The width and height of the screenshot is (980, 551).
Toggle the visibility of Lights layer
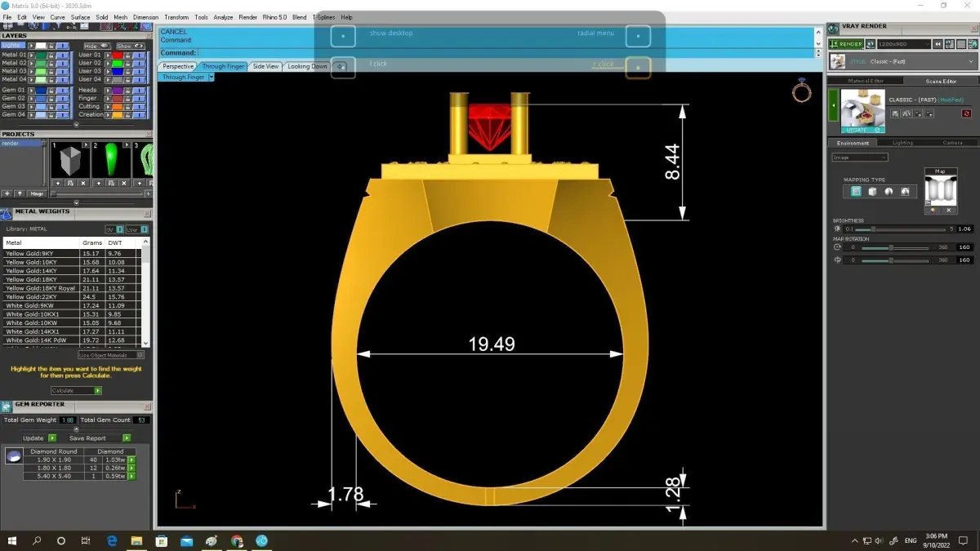pos(63,46)
